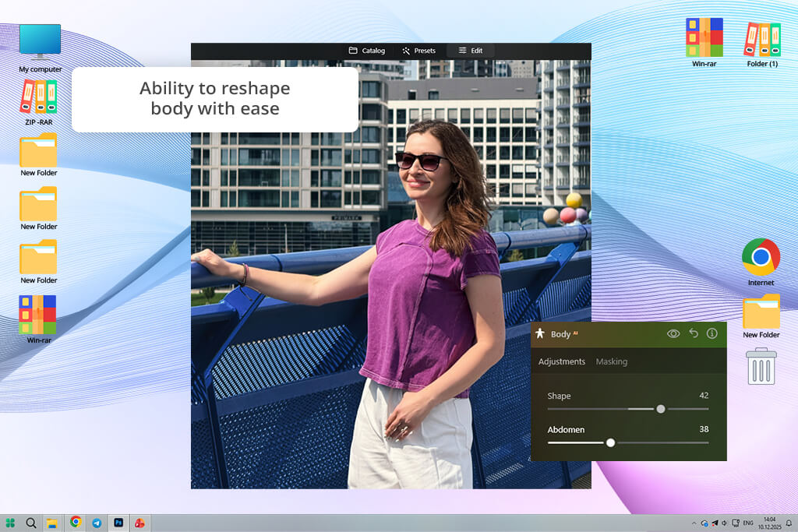The width and height of the screenshot is (798, 532).
Task: Expand hidden system tray icons chevron
Action: point(694,523)
